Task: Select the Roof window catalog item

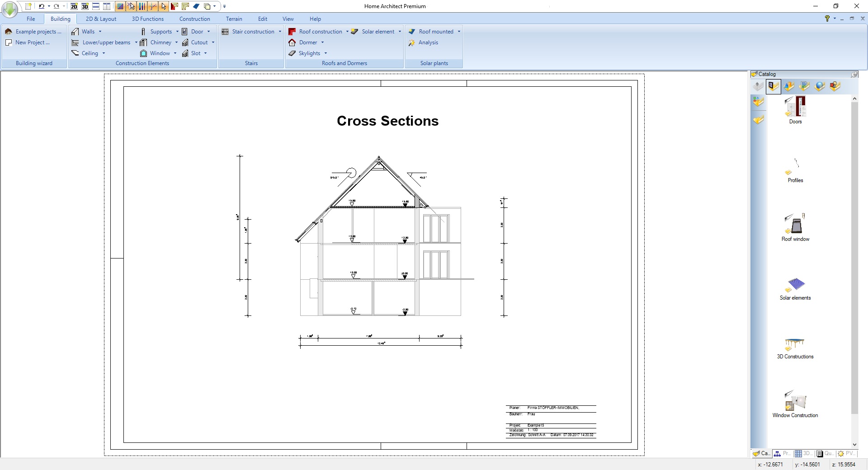Action: (x=795, y=227)
